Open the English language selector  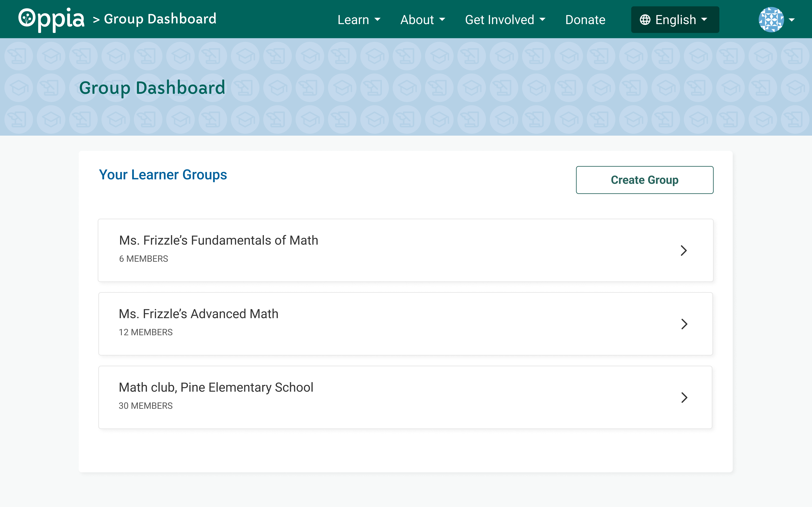675,20
